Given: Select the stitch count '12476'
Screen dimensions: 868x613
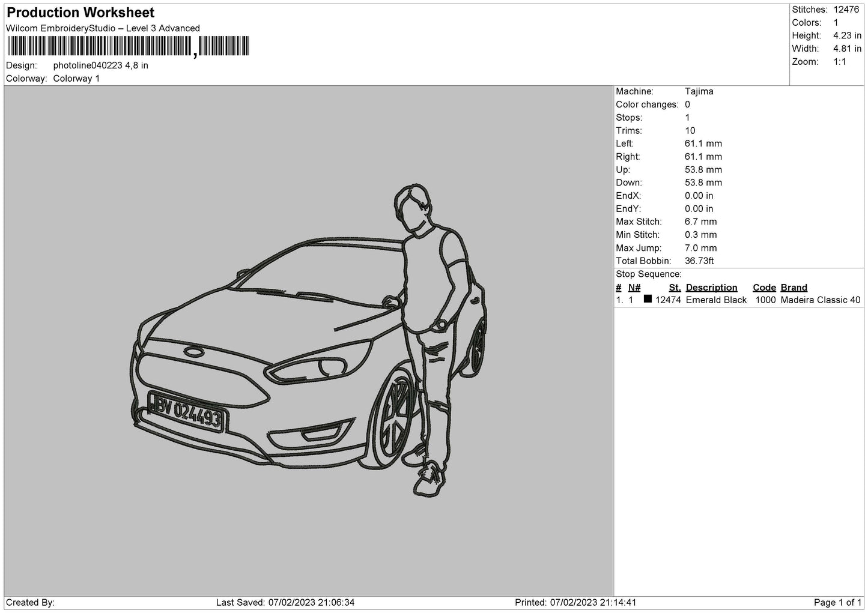Looking at the screenshot, I should (846, 10).
